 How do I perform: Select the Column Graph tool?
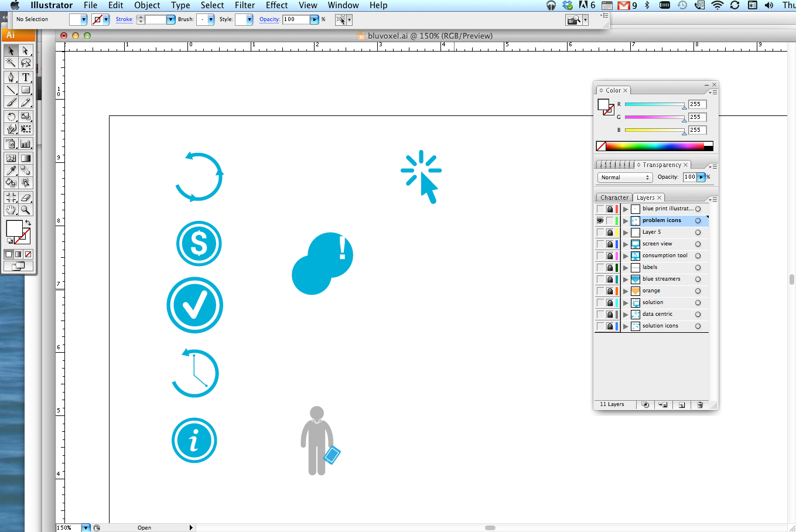[26, 144]
